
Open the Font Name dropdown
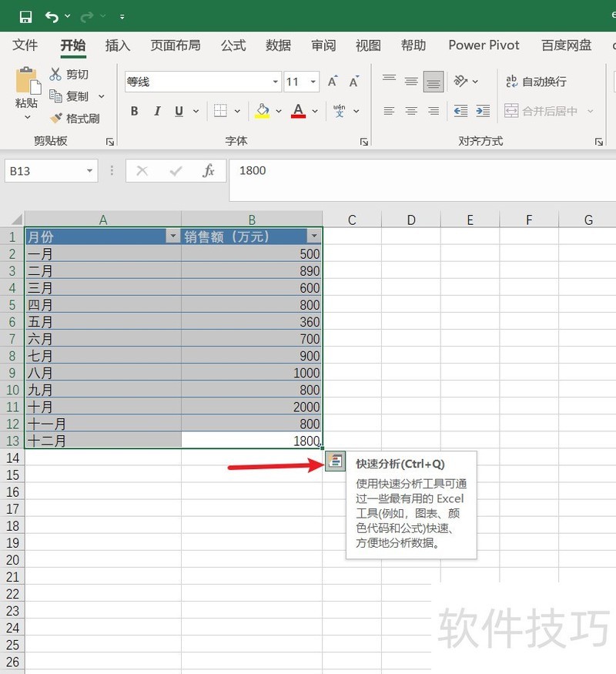275,81
